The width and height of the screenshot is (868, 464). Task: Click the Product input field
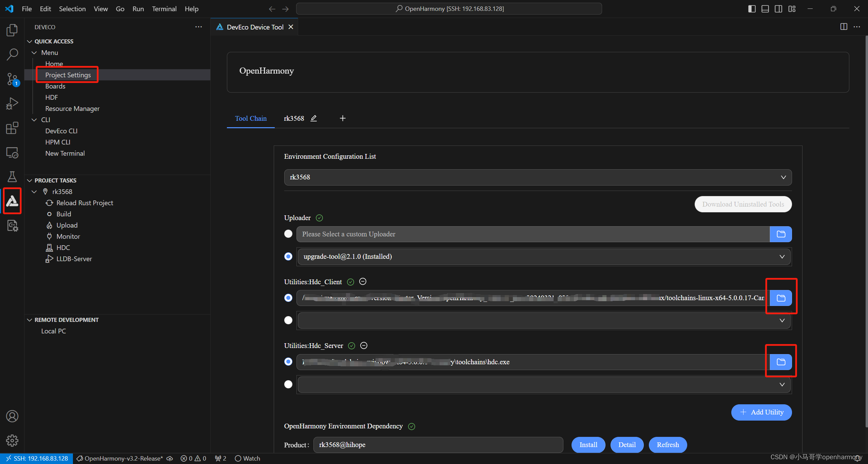pyautogui.click(x=438, y=445)
